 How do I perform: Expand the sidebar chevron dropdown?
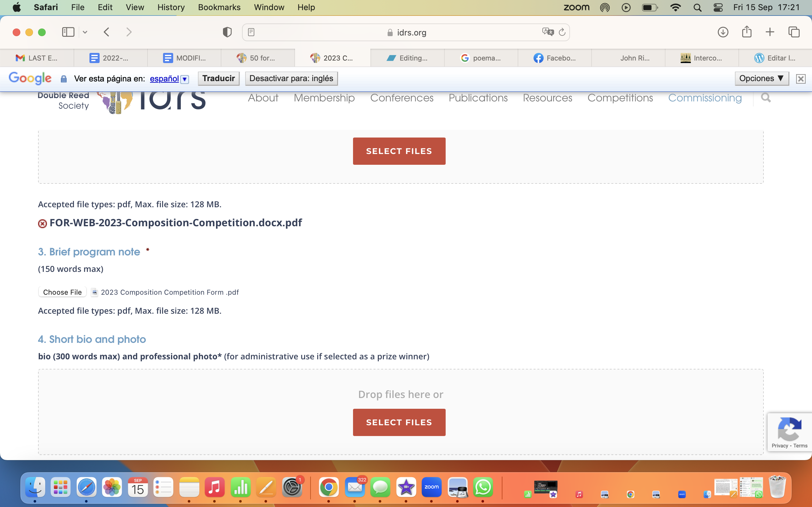click(x=85, y=32)
